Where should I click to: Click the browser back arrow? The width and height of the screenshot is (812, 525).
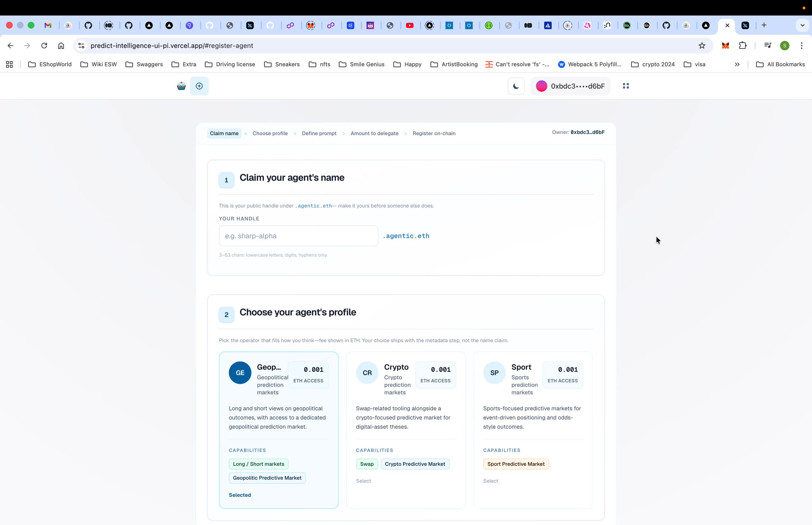tap(10, 46)
